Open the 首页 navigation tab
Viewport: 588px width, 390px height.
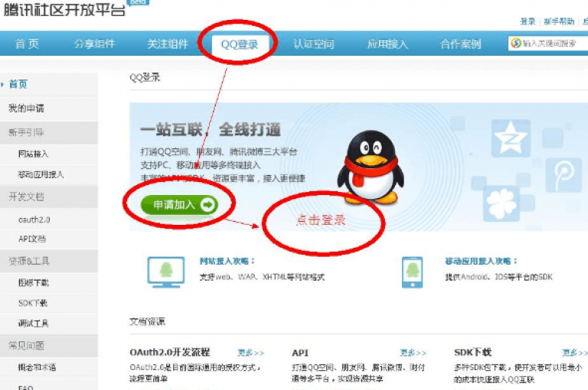(27, 44)
